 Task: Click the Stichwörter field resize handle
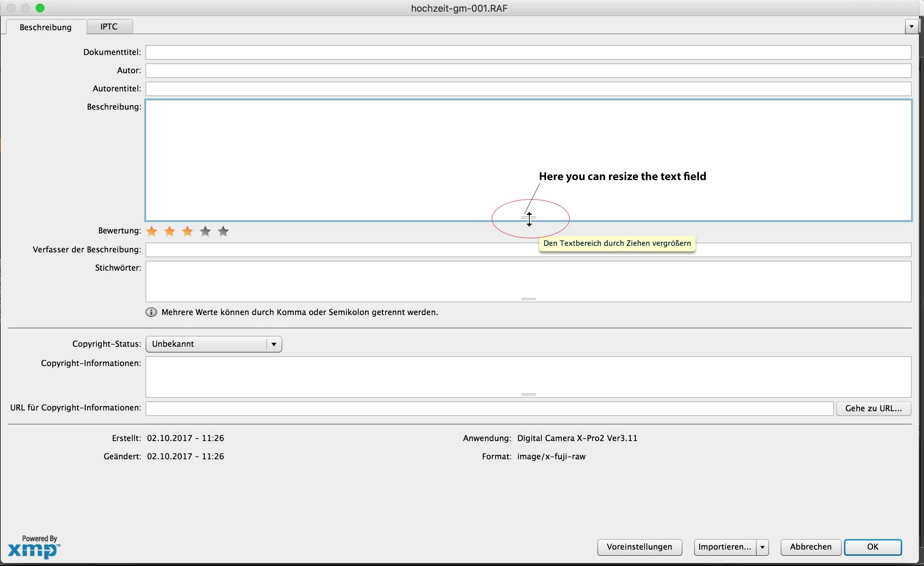[528, 299]
